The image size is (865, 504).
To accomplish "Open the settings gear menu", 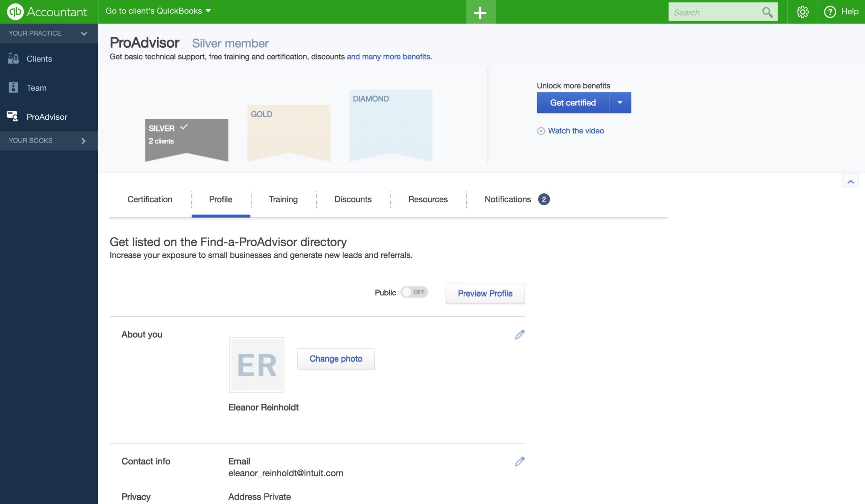I will [x=802, y=12].
